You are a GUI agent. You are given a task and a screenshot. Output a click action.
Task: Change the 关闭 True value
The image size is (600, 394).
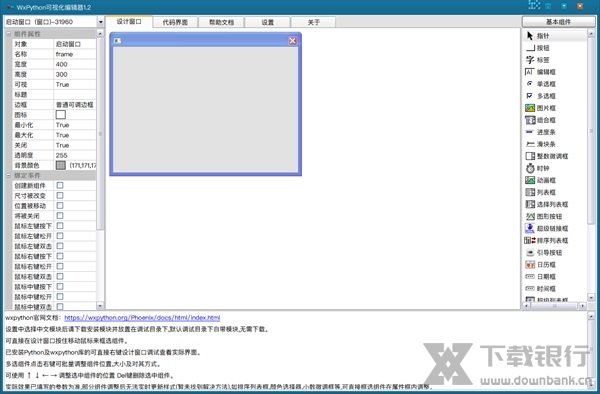[75, 145]
